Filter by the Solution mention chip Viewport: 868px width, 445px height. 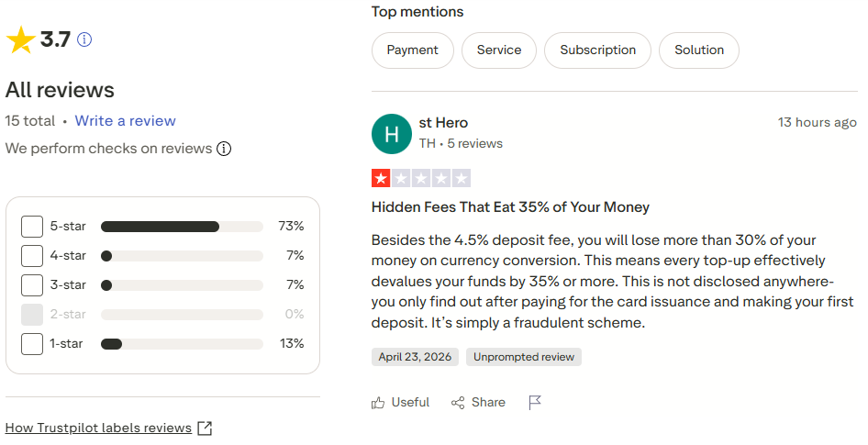tap(699, 50)
